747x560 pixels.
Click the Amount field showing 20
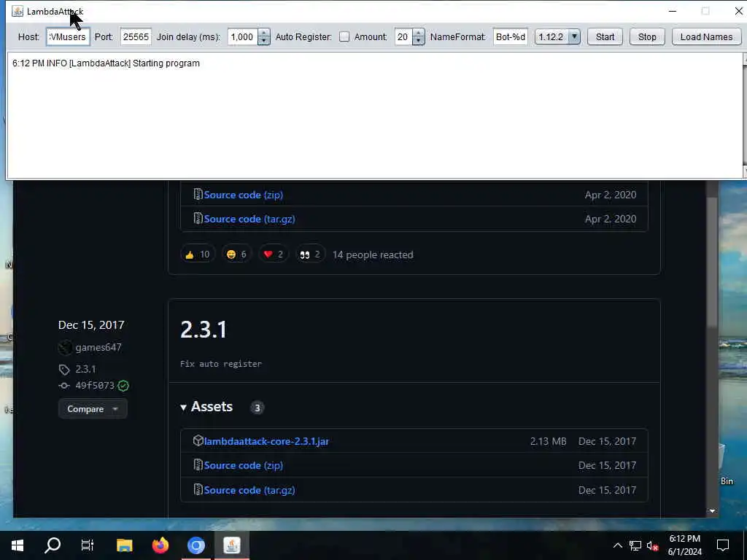click(x=403, y=36)
